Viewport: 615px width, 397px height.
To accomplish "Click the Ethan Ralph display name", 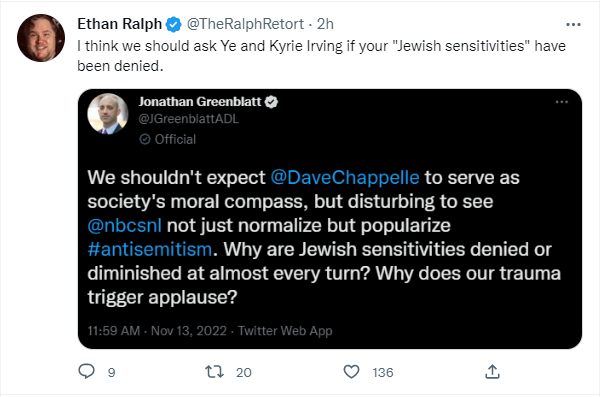I will [120, 24].
